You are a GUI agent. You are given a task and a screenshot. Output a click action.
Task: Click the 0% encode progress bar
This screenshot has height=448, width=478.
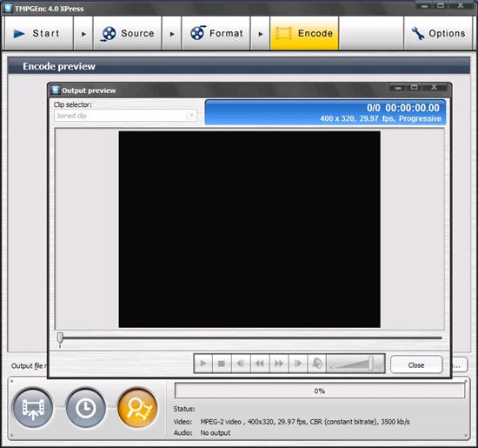pyautogui.click(x=320, y=391)
